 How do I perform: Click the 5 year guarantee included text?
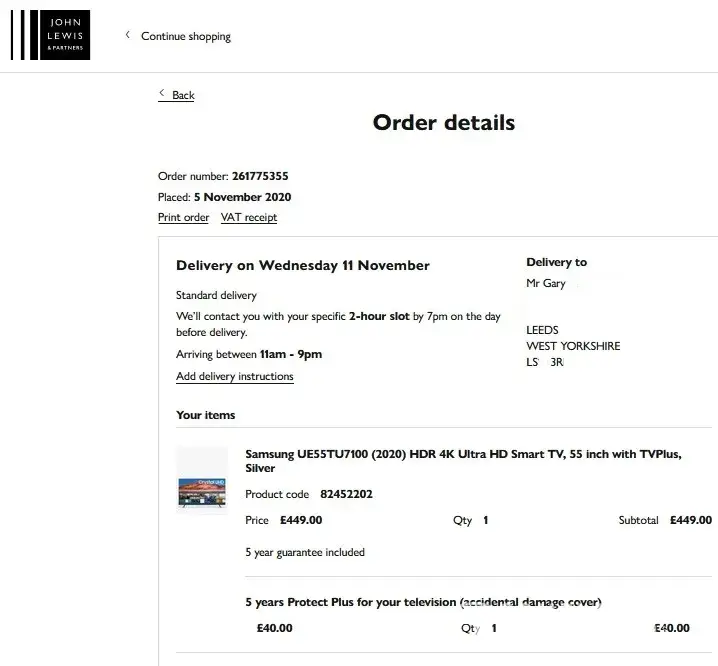(x=305, y=552)
